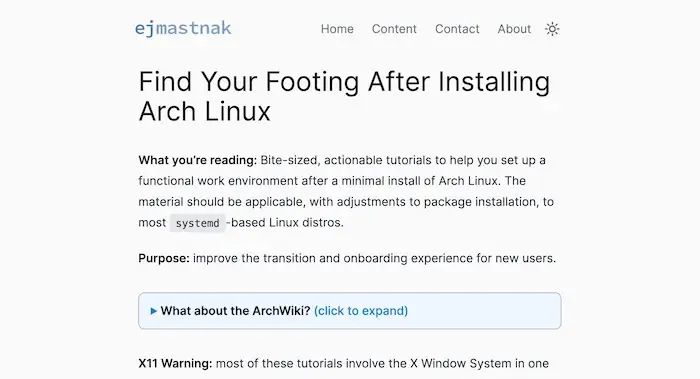Toggle the light/dark theme sun icon
Screen dimensions: 700x379
coord(552,29)
